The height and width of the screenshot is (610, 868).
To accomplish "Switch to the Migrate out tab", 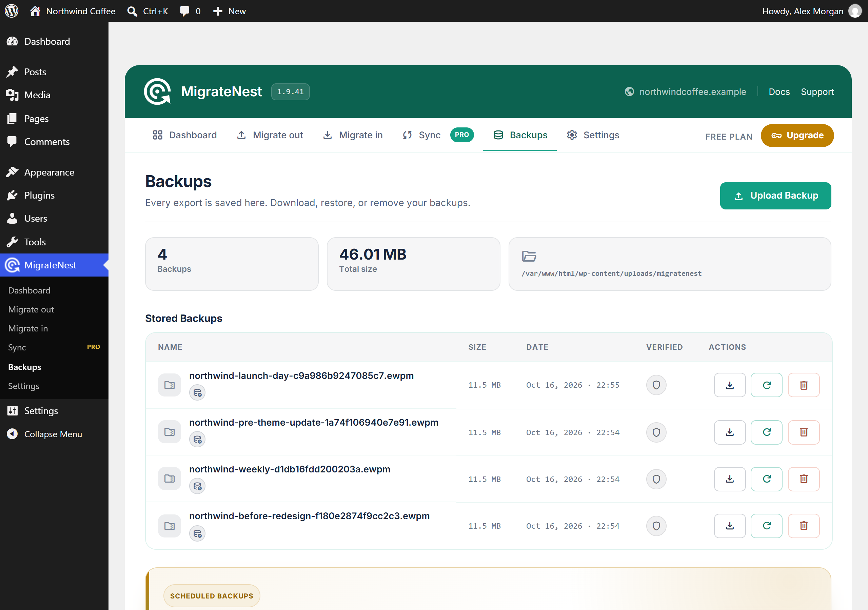I will [x=270, y=135].
